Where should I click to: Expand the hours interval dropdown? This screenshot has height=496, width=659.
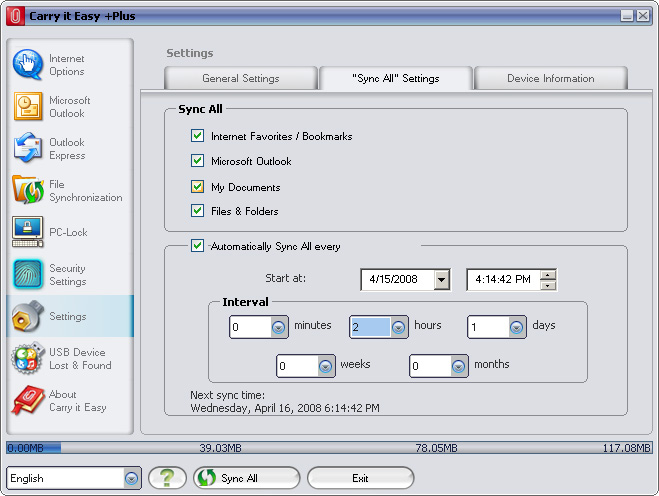click(398, 327)
